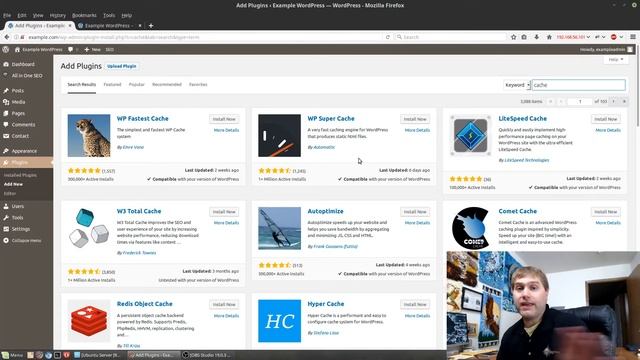Screen dimensions: 640x360
Task: Install Autoptimize now
Action: coord(415,212)
